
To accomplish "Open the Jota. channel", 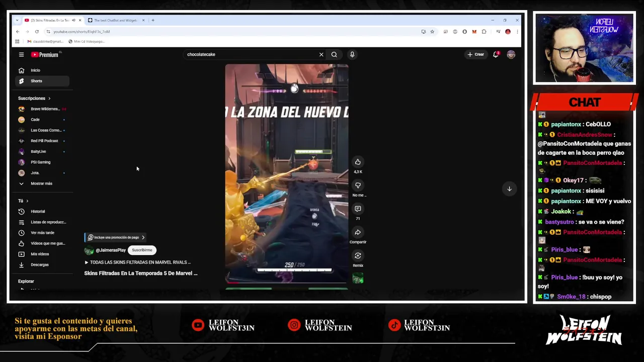I will pos(42,173).
